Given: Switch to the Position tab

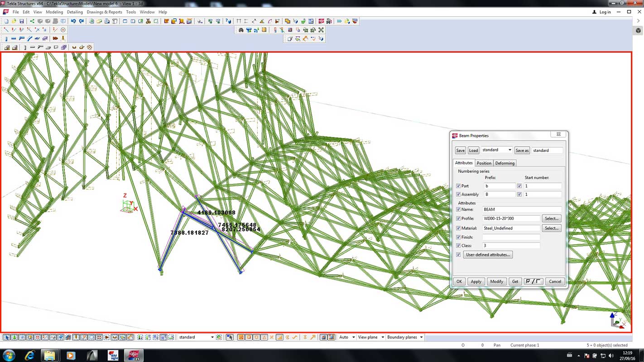Looking at the screenshot, I should tap(484, 163).
